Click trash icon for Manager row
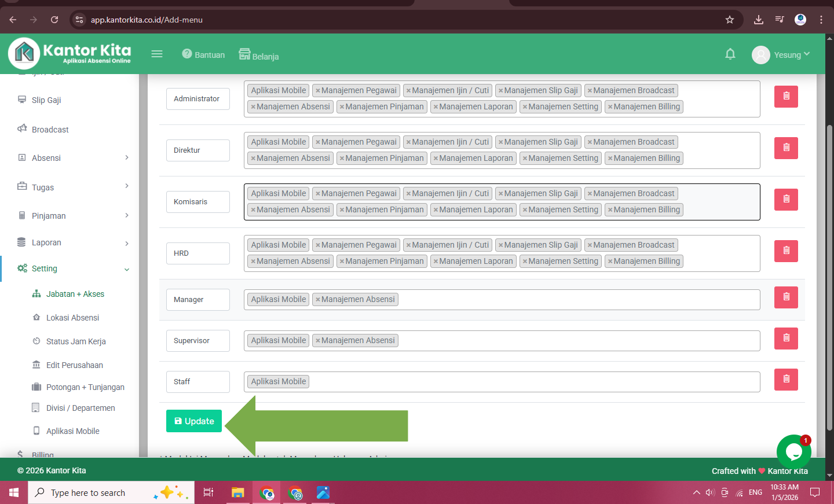The width and height of the screenshot is (834, 504). (785, 297)
